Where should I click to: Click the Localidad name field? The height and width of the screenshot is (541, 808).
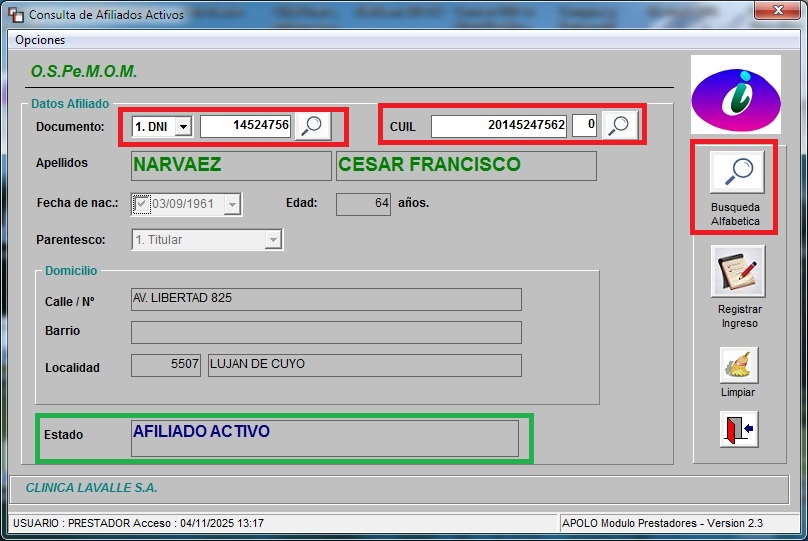pyautogui.click(x=364, y=365)
